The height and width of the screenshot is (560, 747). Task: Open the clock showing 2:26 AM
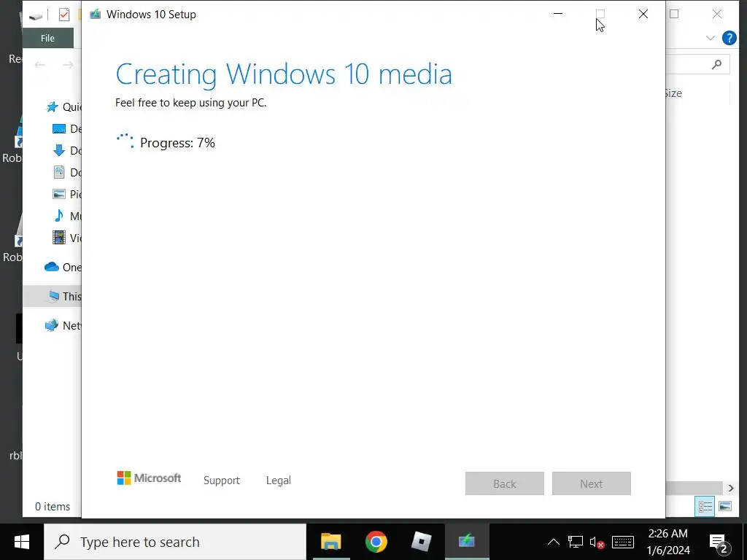[668, 542]
